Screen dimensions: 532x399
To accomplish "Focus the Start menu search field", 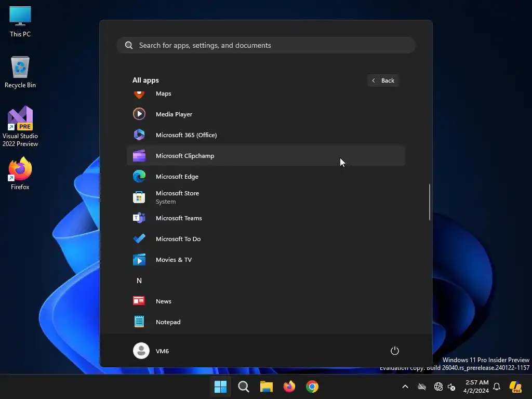I will 266,45.
